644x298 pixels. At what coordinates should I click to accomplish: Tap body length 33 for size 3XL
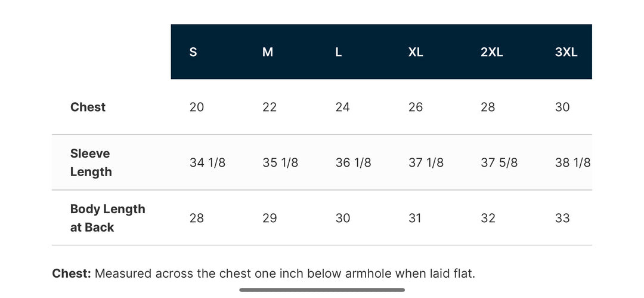coord(562,218)
